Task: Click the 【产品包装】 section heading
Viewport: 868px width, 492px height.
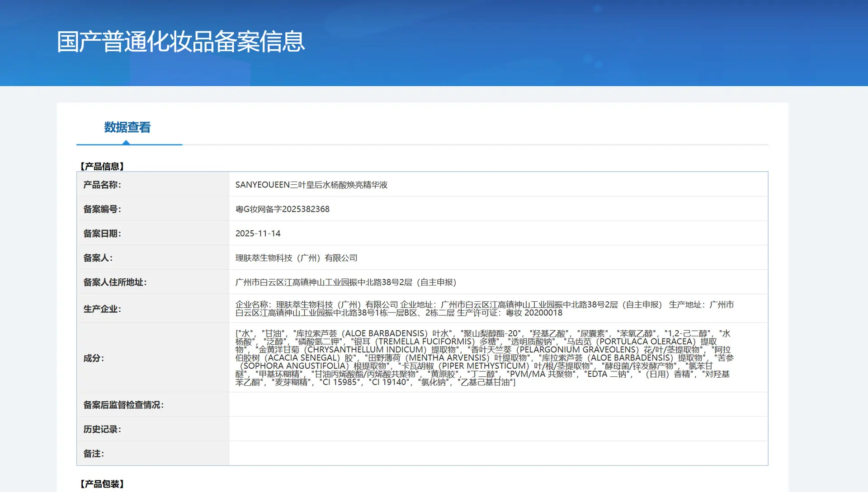Action: 102,484
